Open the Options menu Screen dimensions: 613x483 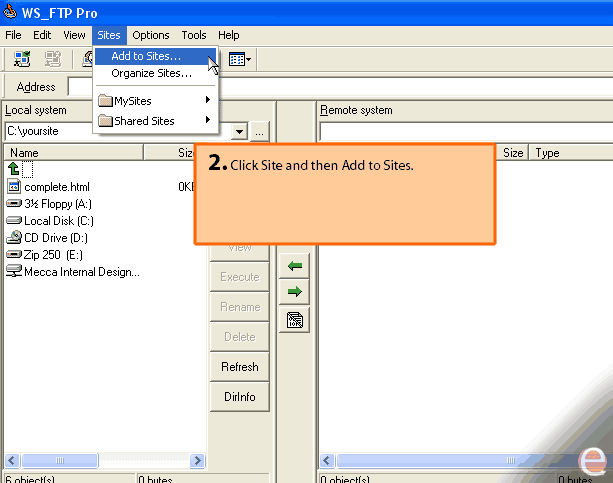coord(151,35)
